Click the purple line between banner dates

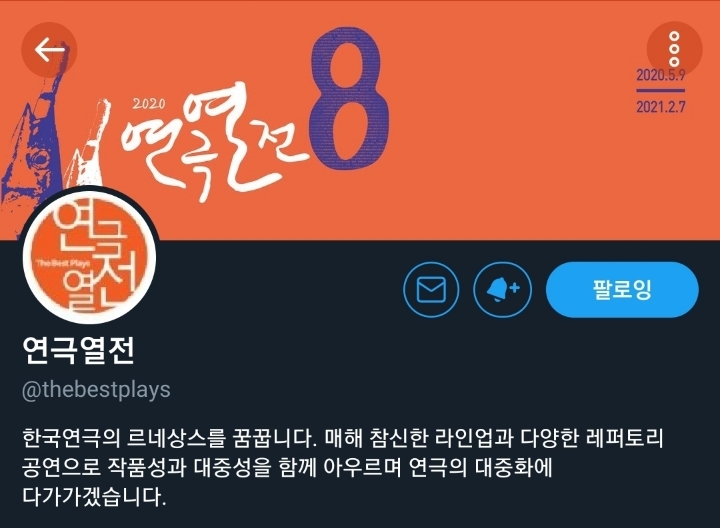(x=660, y=90)
